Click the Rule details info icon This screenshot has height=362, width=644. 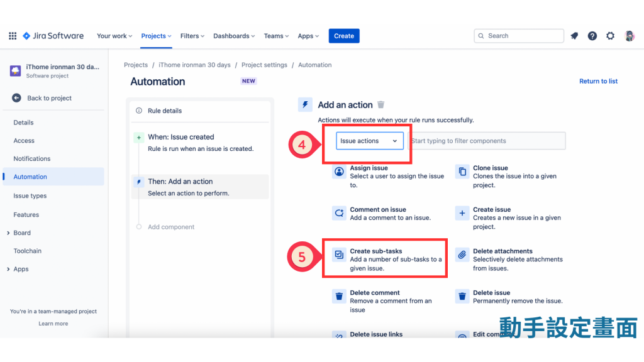(x=139, y=111)
